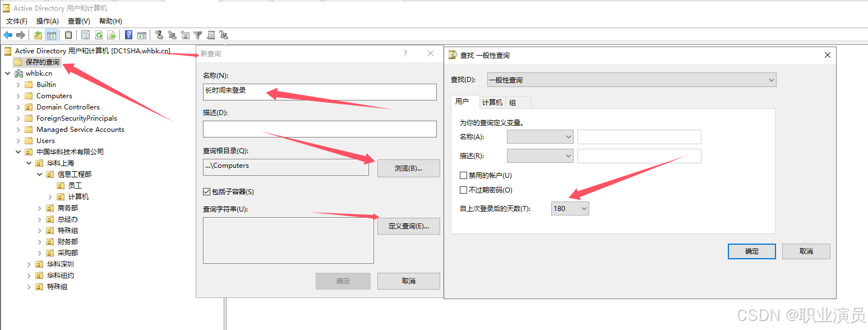Switch to the 计算机 tab in find dialog

(492, 103)
